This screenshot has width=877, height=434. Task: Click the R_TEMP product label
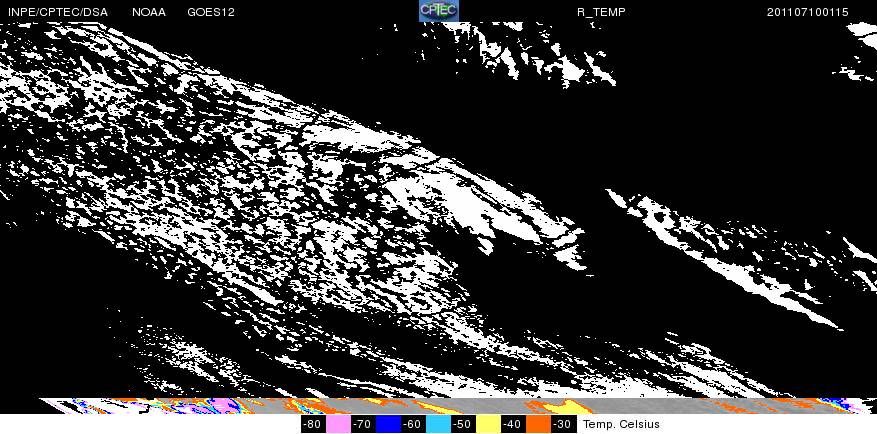[x=601, y=12]
